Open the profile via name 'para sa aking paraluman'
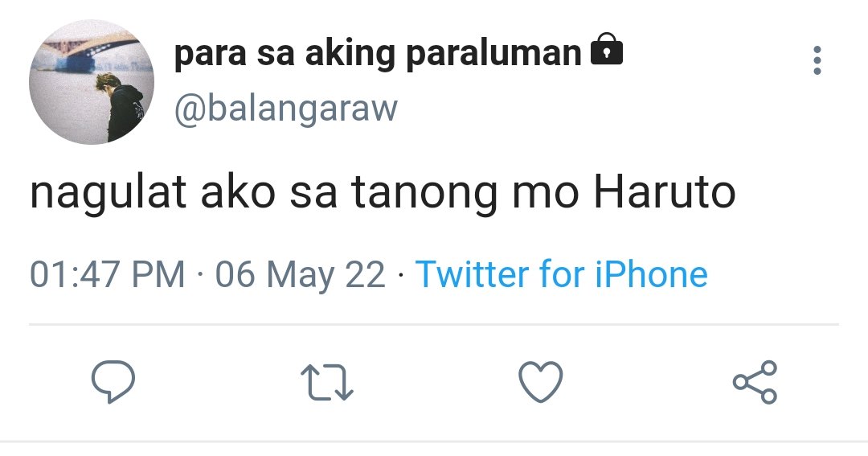 click(378, 54)
